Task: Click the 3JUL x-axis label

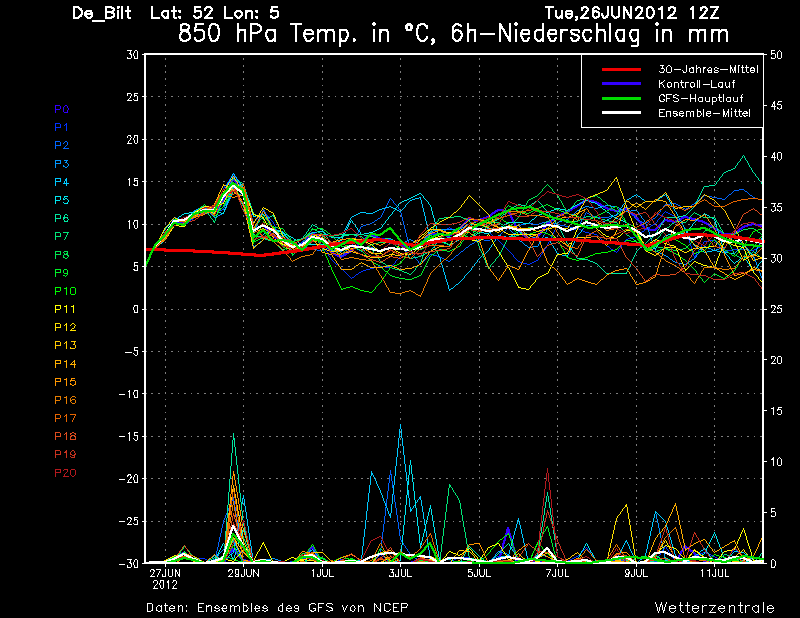Action: pyautogui.click(x=401, y=573)
